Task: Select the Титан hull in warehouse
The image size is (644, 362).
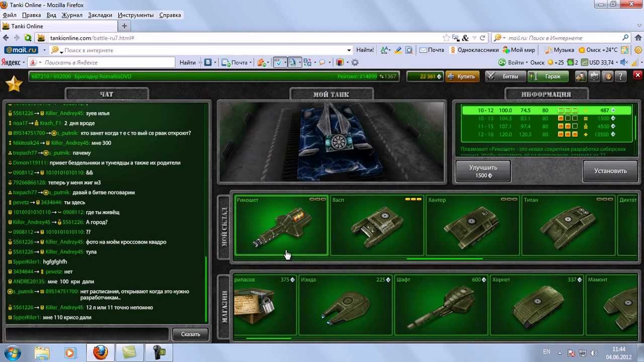Action: (568, 225)
